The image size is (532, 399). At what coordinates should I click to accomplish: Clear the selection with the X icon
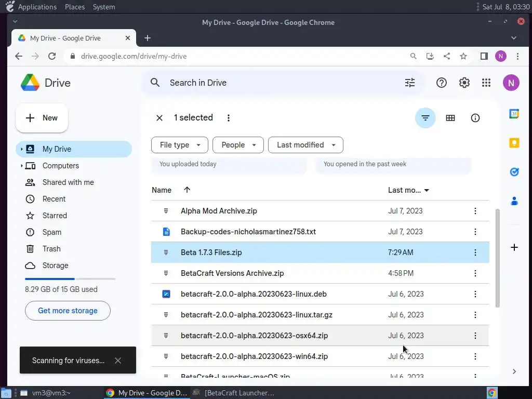159,118
